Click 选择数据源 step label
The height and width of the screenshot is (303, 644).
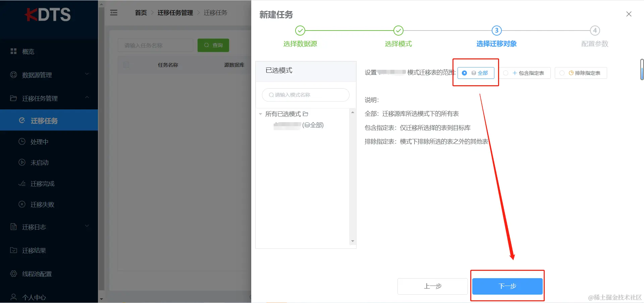click(300, 44)
